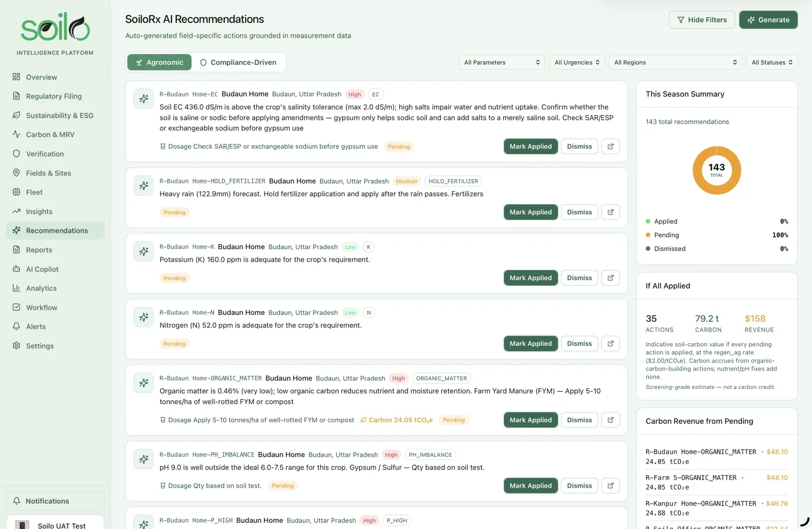Open Fields & Sites page
Screen dimensions: 812x529
55,173
